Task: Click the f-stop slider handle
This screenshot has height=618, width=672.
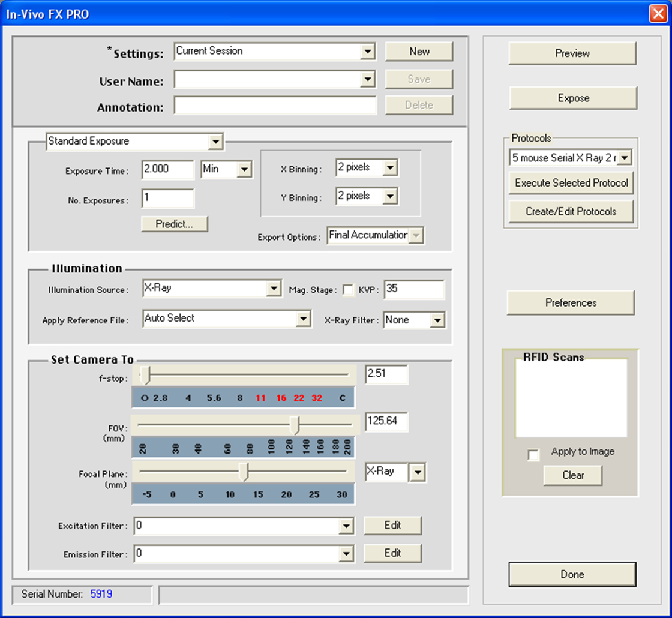Action: tap(145, 376)
